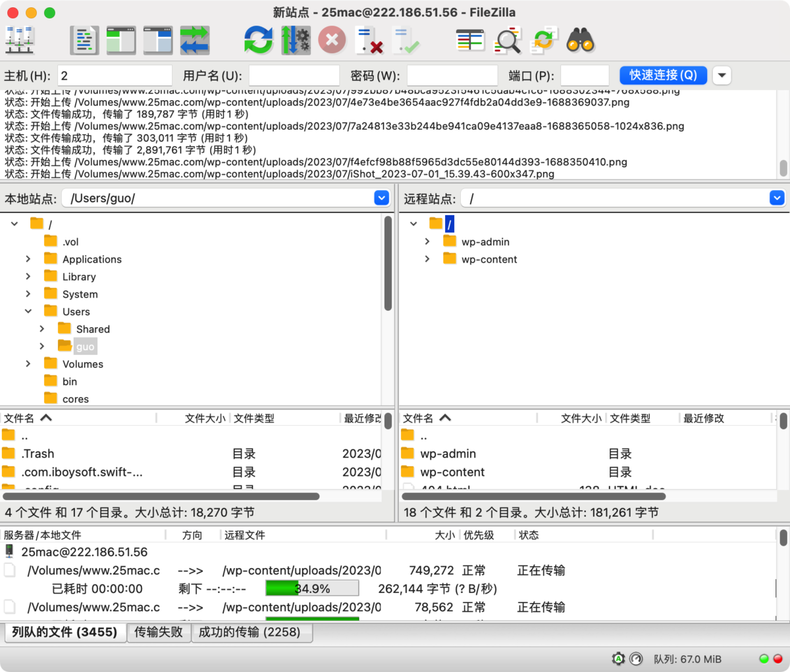Switch to the queued files tab
This screenshot has width=790, height=672.
(65, 633)
